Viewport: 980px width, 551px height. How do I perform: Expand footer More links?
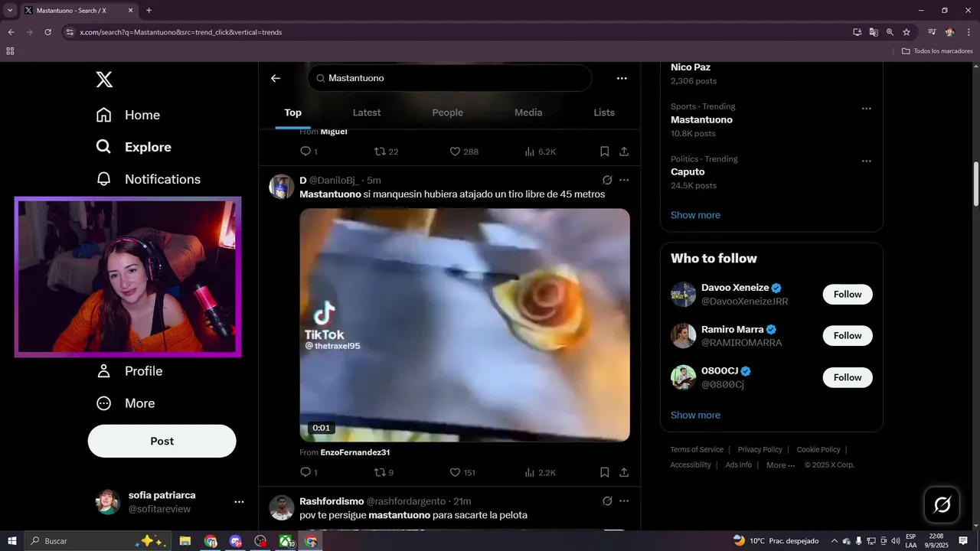780,465
